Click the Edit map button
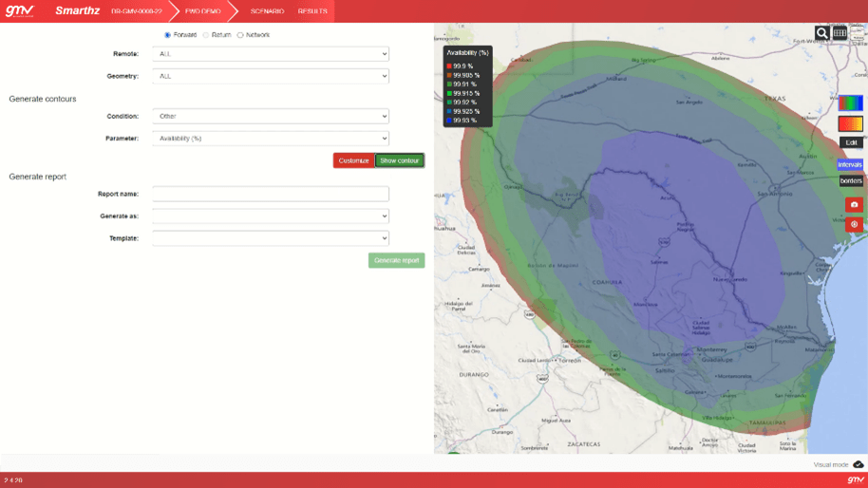The width and height of the screenshot is (868, 488). [x=851, y=142]
